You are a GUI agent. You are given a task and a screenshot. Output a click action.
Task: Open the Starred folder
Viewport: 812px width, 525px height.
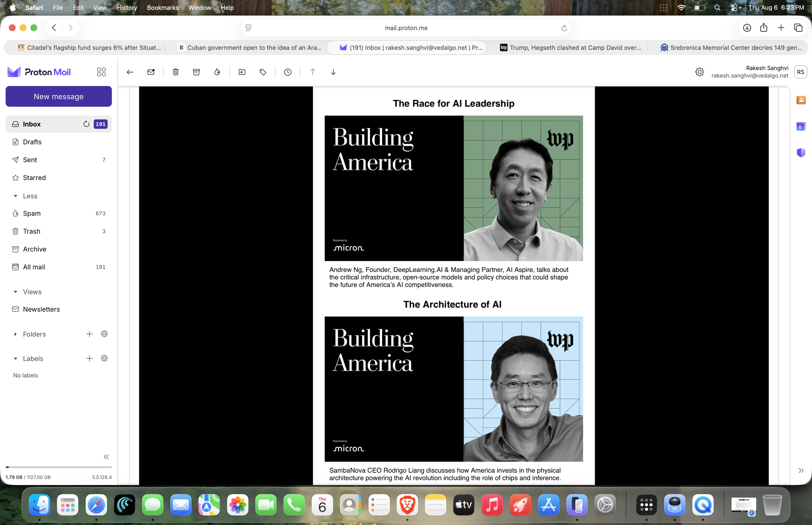pyautogui.click(x=58, y=178)
